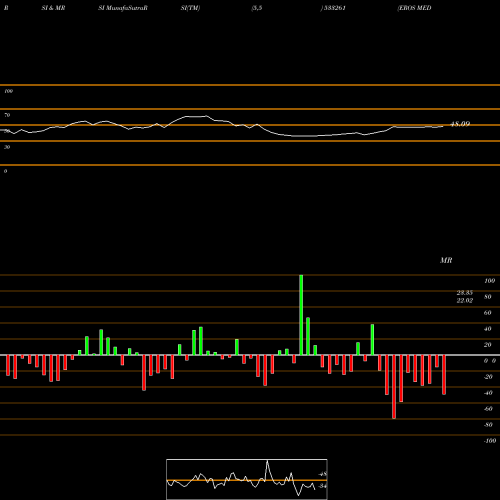
Task: Select the 22.02 value in MR panel
Action: point(465,300)
